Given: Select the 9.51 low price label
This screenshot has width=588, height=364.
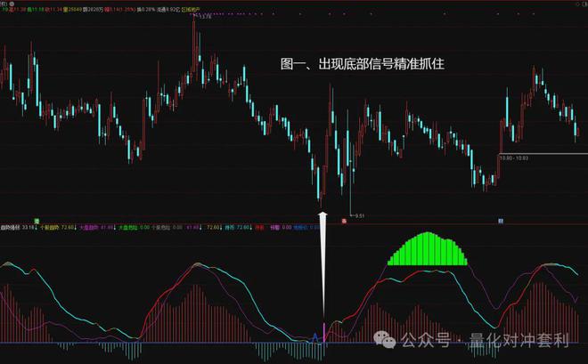Looking at the screenshot, I should (359, 215).
